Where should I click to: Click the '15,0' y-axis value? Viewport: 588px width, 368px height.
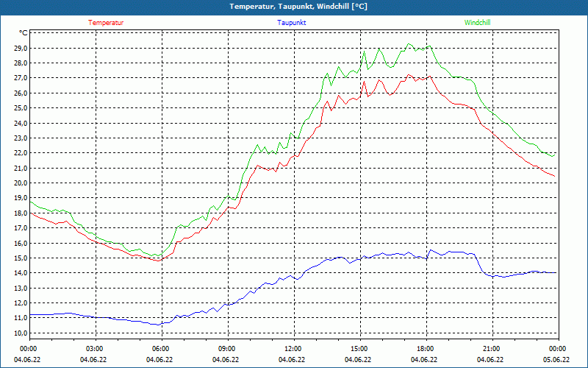click(21, 258)
